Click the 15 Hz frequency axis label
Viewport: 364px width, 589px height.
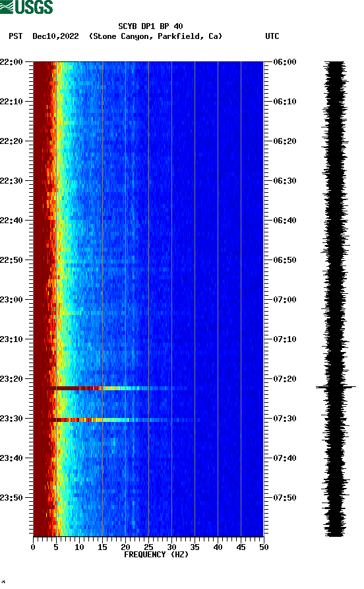[102, 547]
